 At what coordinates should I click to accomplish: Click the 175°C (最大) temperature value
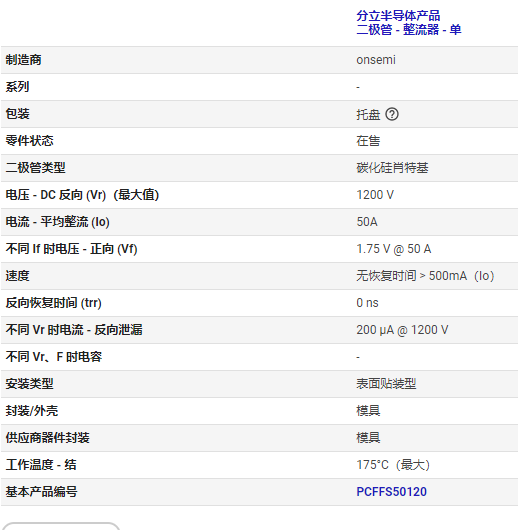pyautogui.click(x=393, y=465)
